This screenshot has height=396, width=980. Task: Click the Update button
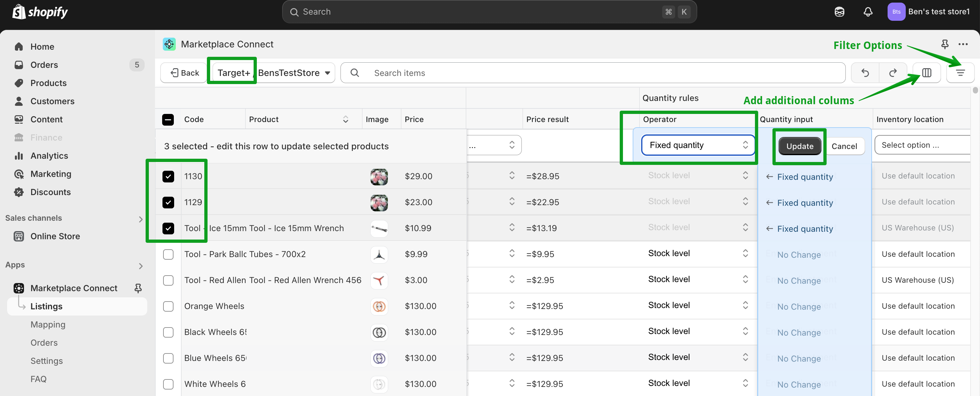799,146
